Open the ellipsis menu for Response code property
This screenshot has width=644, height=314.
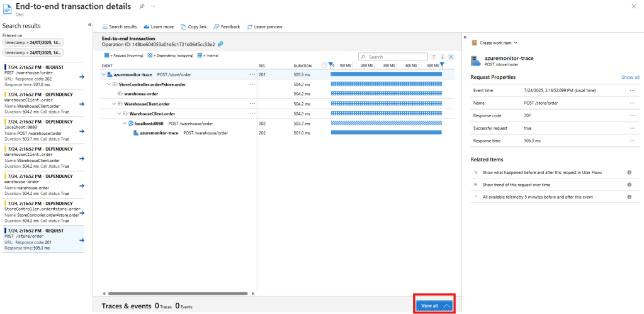pos(632,116)
